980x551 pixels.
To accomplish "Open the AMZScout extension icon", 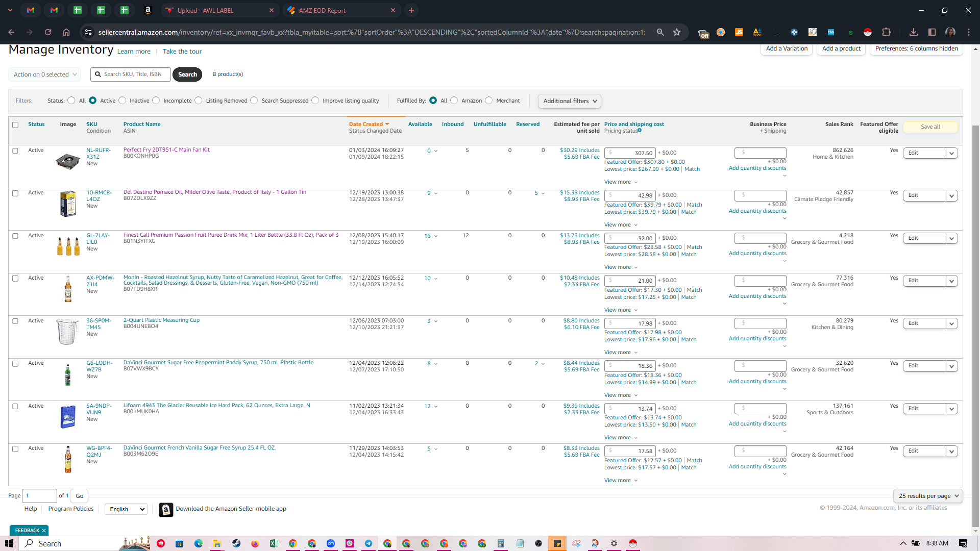I will [757, 32].
